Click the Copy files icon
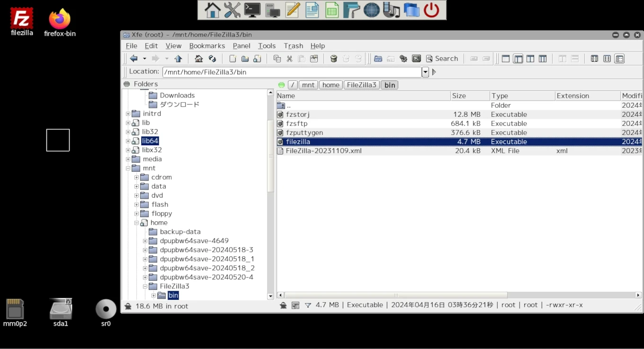This screenshot has height=349, width=644. [x=277, y=59]
